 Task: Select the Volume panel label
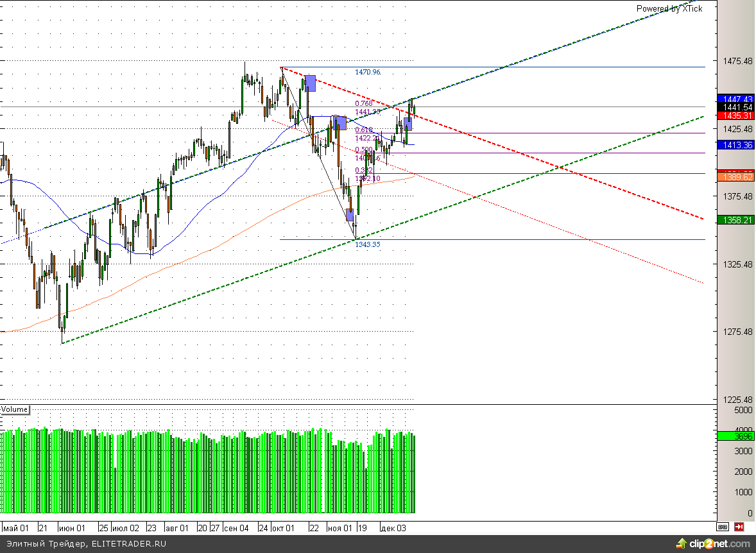(x=15, y=409)
